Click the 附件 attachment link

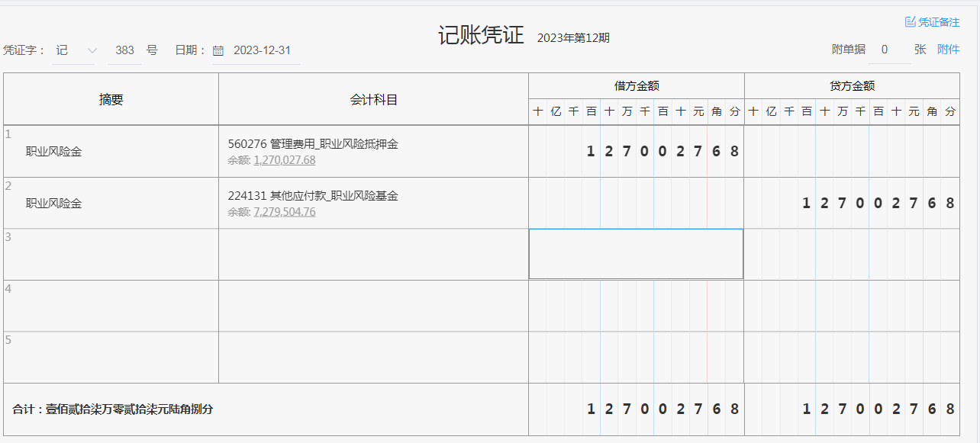(948, 50)
